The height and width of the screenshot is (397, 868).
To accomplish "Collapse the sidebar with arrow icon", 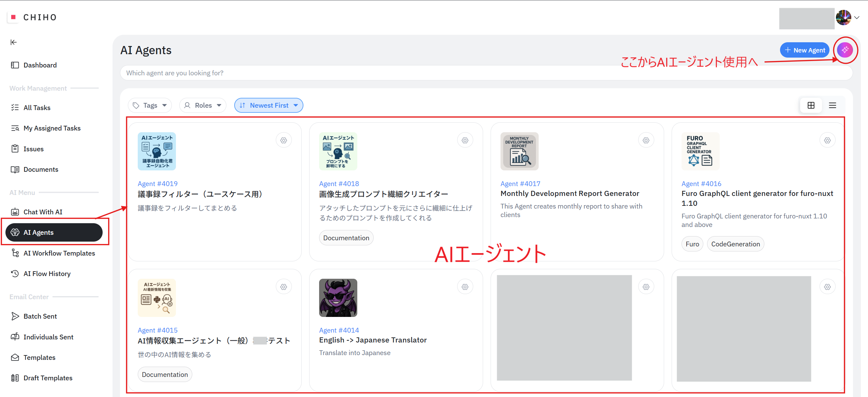I will click(14, 42).
